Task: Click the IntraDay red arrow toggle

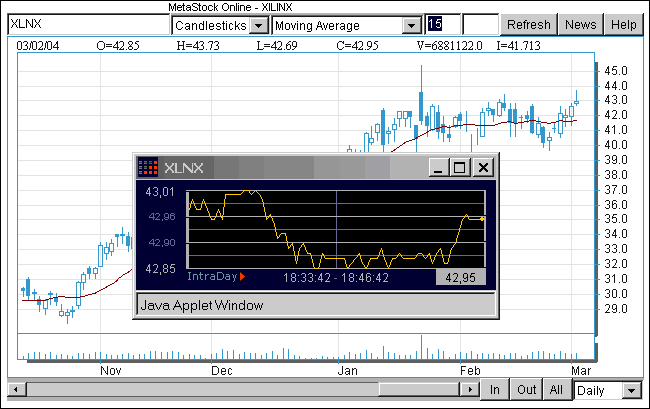Action: pyautogui.click(x=243, y=276)
